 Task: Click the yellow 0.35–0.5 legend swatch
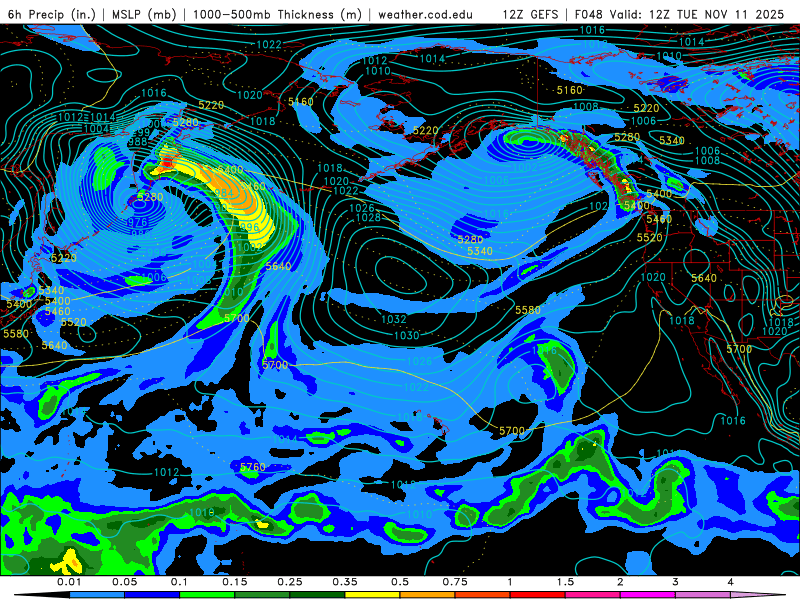372,595
